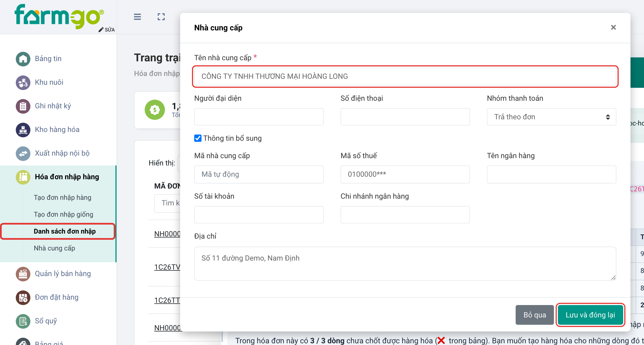
Task: Click the Lưu và đóng lại button
Action: [x=590, y=315]
